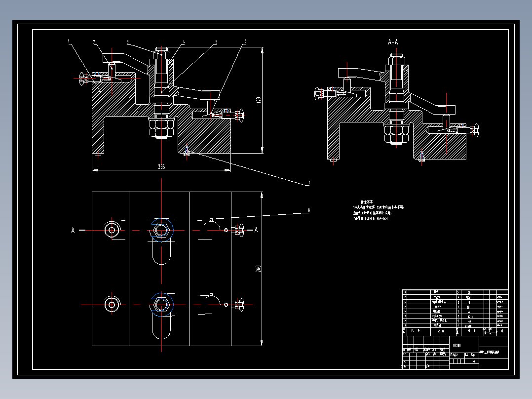532x399 pixels.
Task: Click part callout number 5 in front view
Action: pos(216,42)
